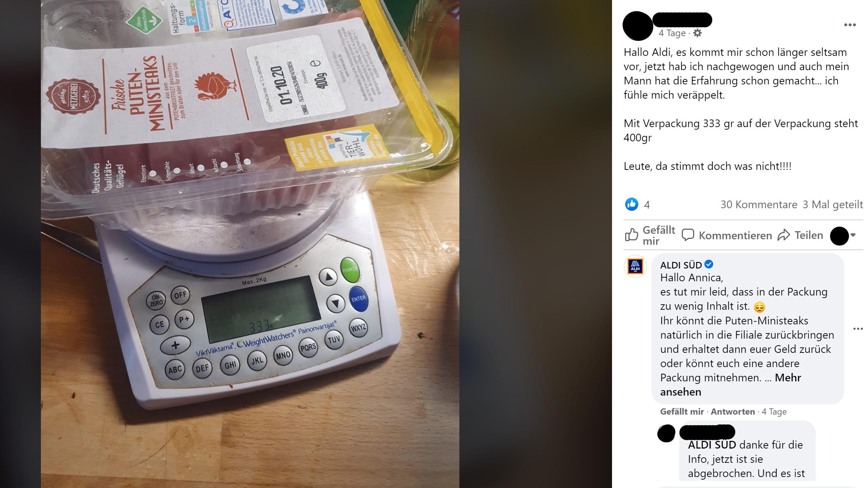The width and height of the screenshot is (868, 488).
Task: Open the post author's profile picture
Action: [638, 26]
